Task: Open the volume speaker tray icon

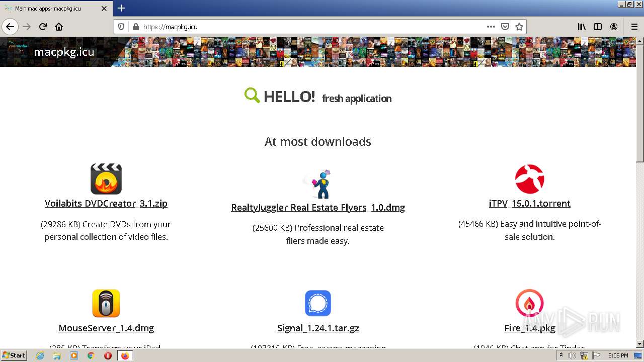Action: pos(572,355)
